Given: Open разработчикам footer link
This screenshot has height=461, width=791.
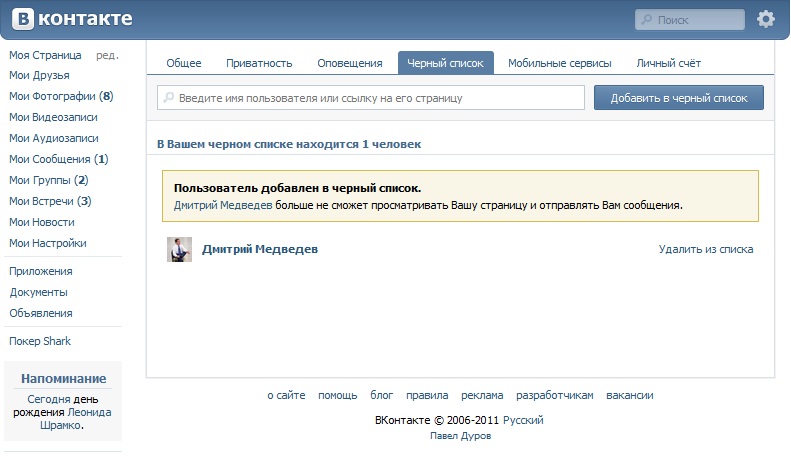Looking at the screenshot, I should point(554,395).
